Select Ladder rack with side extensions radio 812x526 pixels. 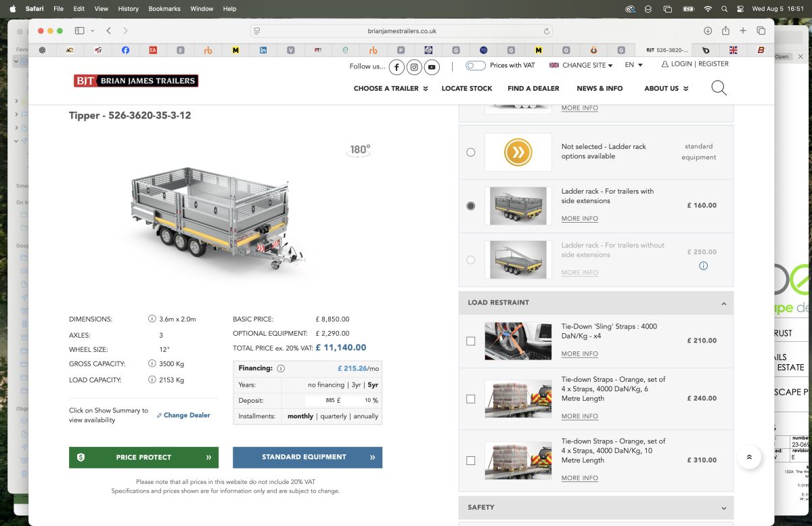tap(471, 206)
